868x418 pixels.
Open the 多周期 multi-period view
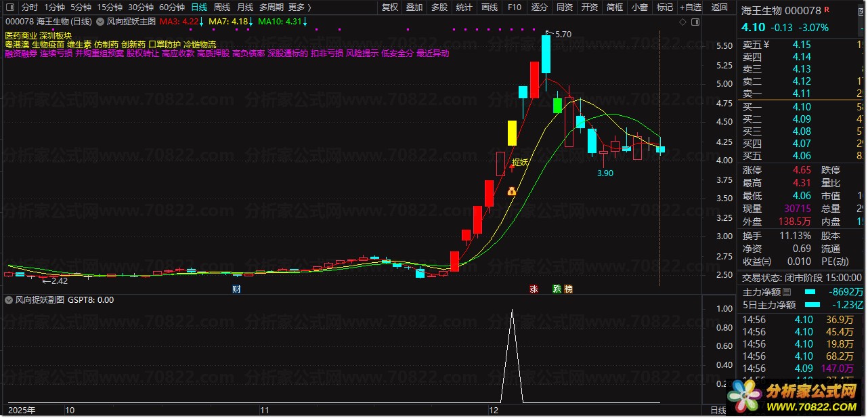point(272,7)
